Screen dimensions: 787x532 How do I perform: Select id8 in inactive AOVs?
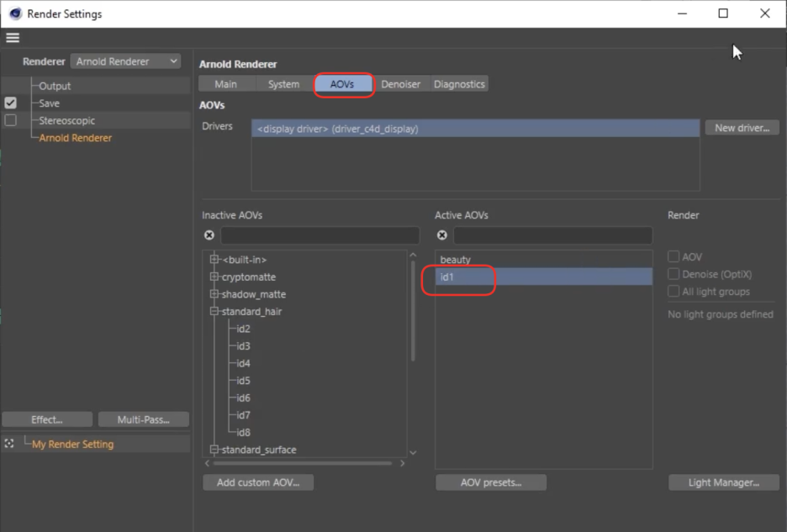coord(244,432)
